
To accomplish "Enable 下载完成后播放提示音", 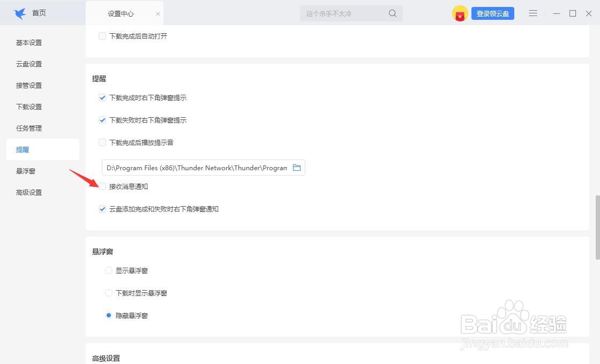I will 102,142.
